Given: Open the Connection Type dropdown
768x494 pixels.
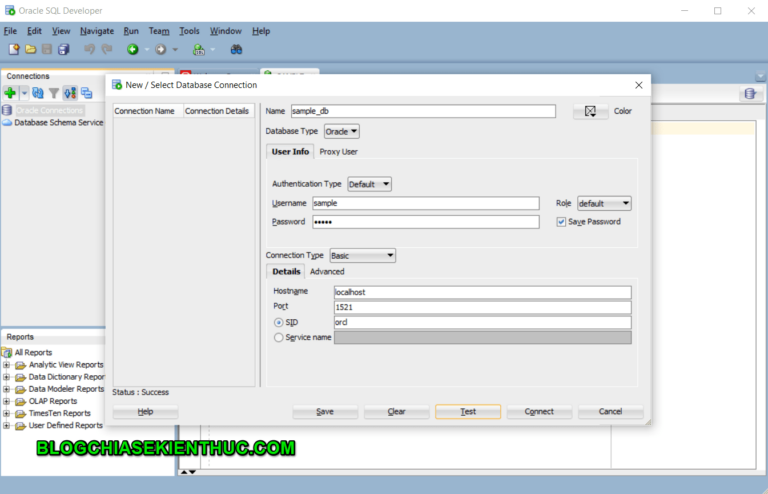Looking at the screenshot, I should [x=362, y=256].
